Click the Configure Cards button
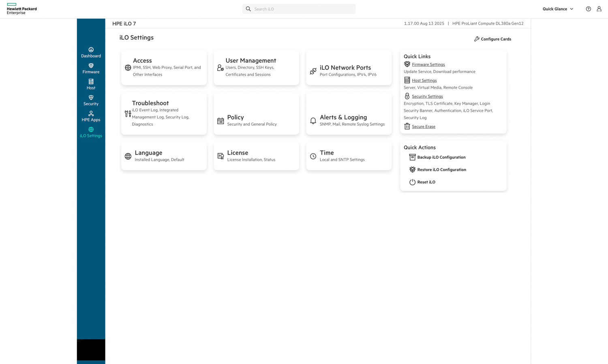 click(492, 39)
